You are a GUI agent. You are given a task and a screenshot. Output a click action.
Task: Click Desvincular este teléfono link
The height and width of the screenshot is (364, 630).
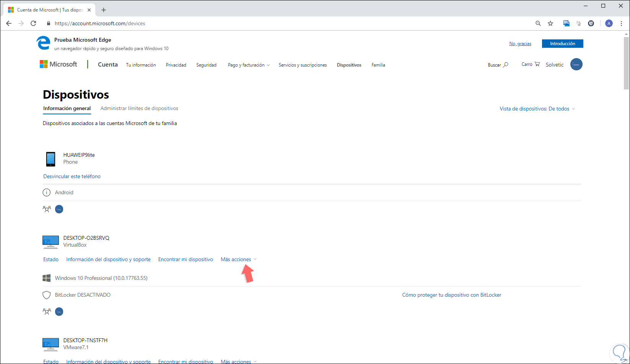click(x=72, y=176)
